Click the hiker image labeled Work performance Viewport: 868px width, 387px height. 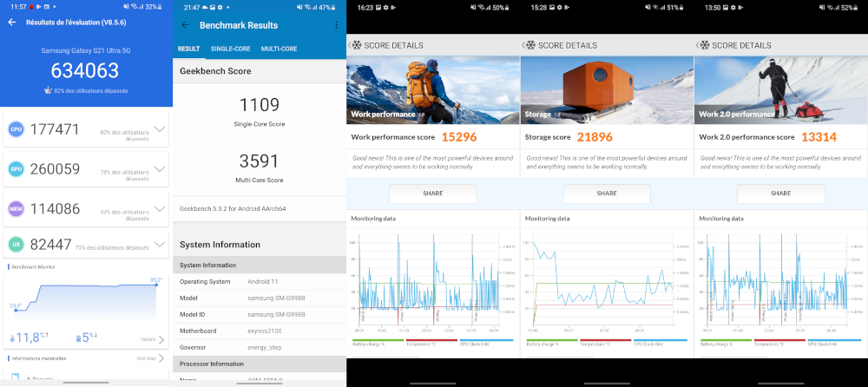tap(433, 90)
